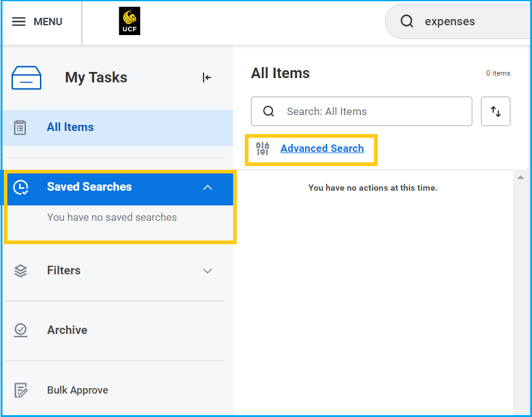Select All Items in the sidebar
532x417 pixels.
click(70, 127)
